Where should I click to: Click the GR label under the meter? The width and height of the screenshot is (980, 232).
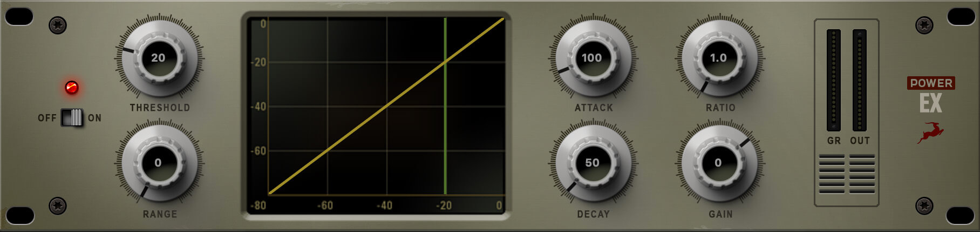click(x=834, y=141)
